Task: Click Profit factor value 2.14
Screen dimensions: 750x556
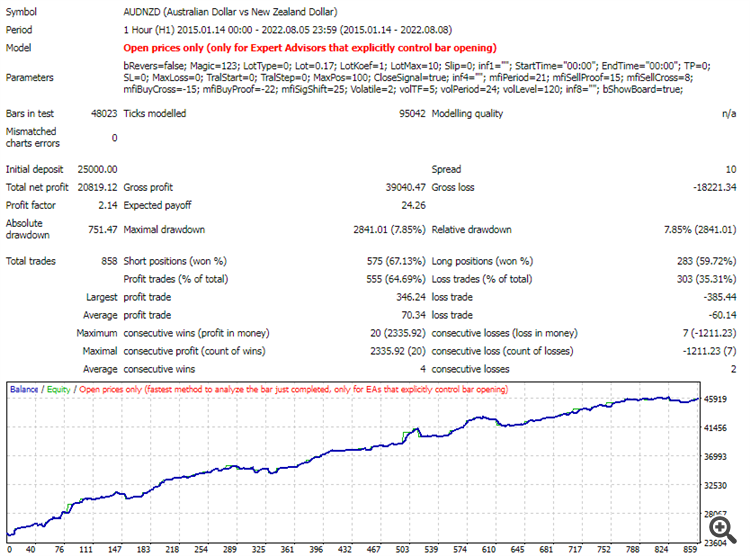Action: [108, 206]
